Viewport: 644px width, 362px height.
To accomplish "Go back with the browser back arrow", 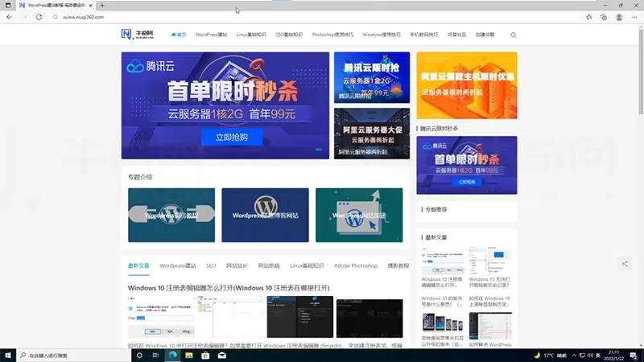I will [x=9, y=17].
